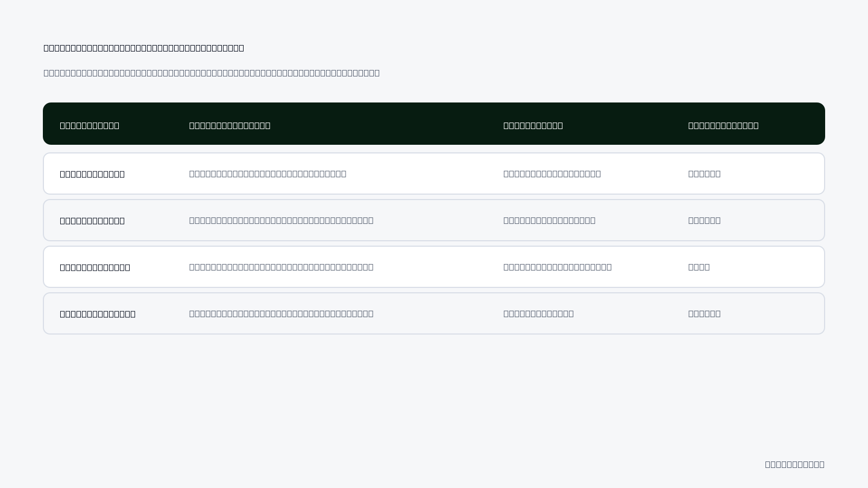
Task: Select the second column header in dark bar
Action: tap(229, 125)
